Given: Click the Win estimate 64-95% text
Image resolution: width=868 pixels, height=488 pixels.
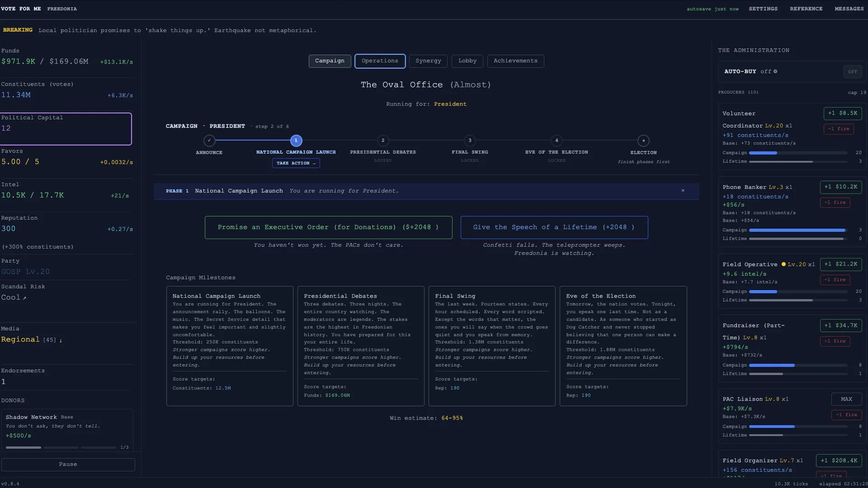Looking at the screenshot, I should tap(426, 418).
